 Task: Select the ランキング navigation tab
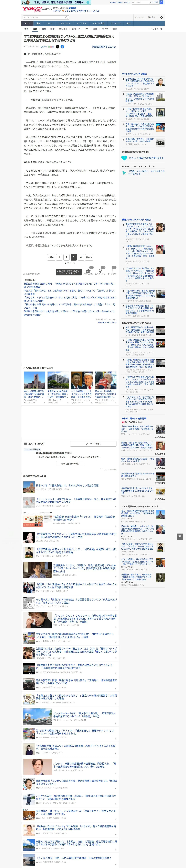[115, 24]
